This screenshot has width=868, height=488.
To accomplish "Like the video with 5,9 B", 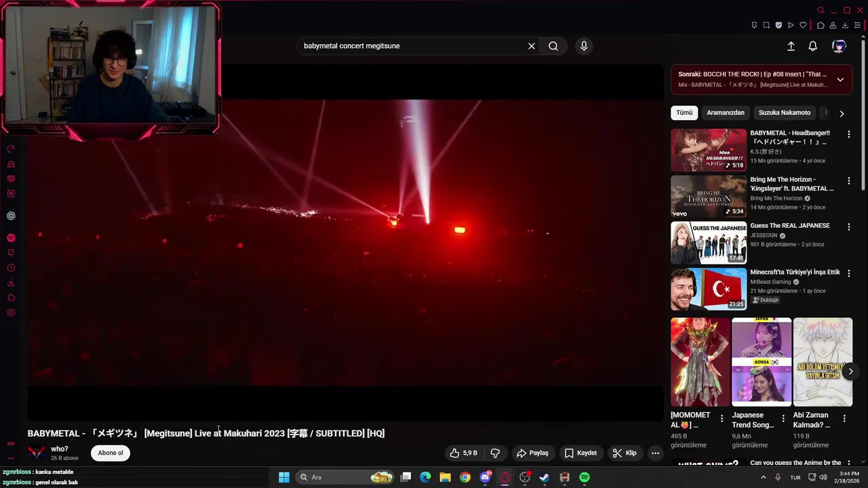I will click(463, 453).
